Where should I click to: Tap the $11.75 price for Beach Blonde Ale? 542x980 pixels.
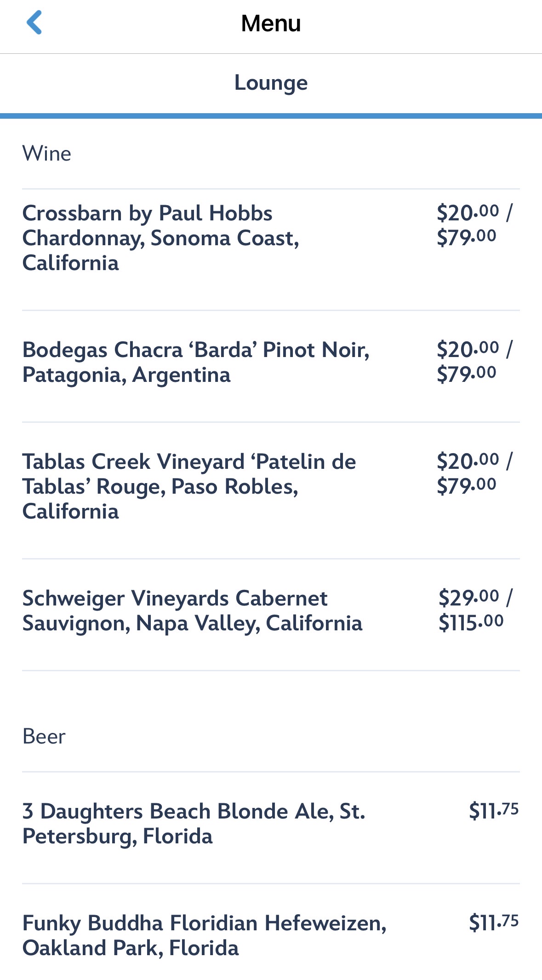coord(493,811)
